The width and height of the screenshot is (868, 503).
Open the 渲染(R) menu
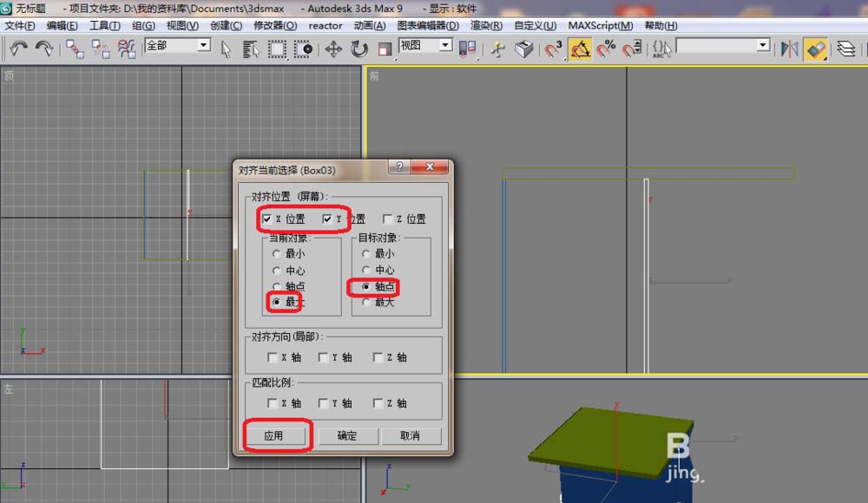pos(487,25)
